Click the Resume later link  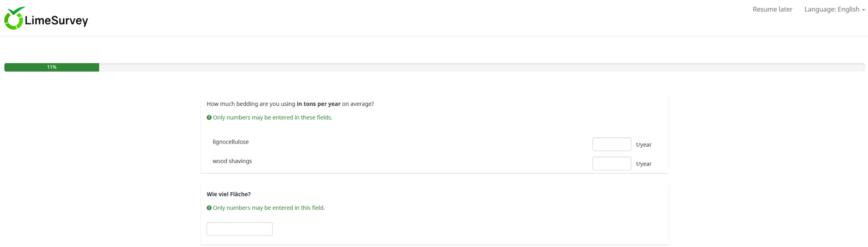pos(772,9)
